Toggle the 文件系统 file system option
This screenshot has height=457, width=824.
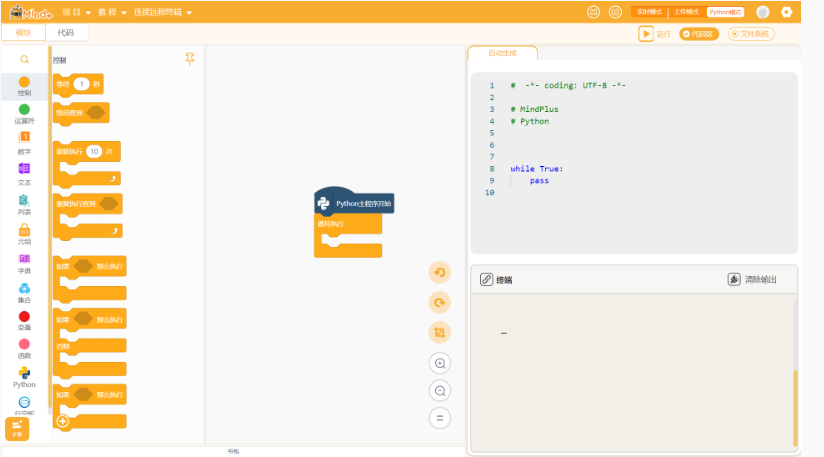(x=750, y=34)
